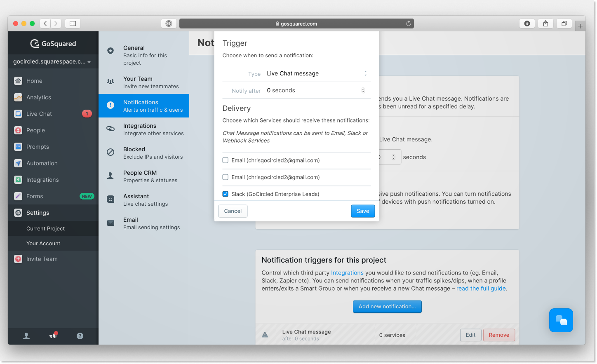Open the read the full guide link
The image size is (597, 364).
click(481, 289)
